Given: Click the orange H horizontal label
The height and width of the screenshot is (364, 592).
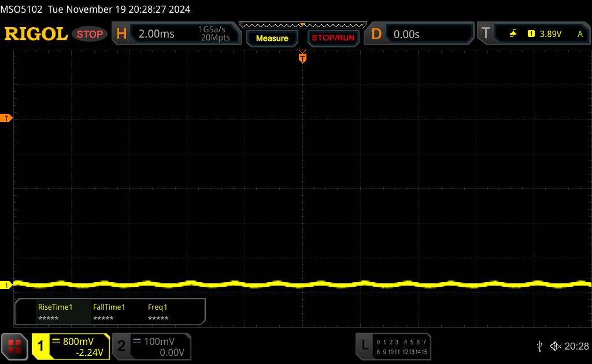Looking at the screenshot, I should (x=121, y=34).
